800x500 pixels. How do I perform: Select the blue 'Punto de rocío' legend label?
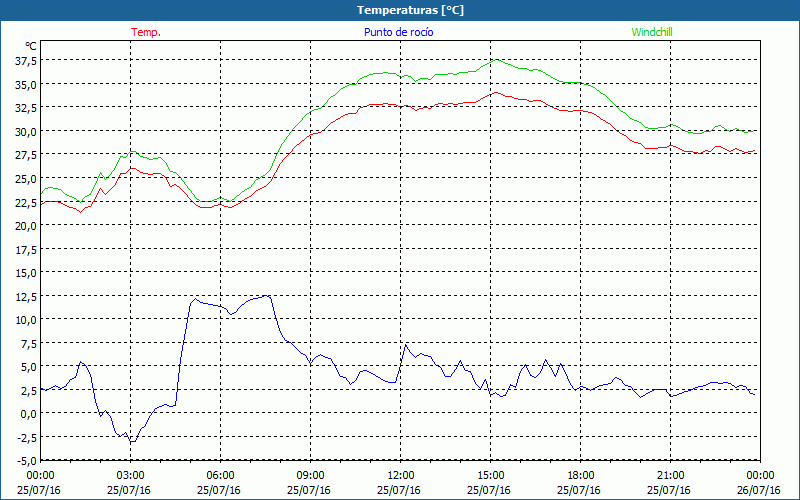coord(398,32)
